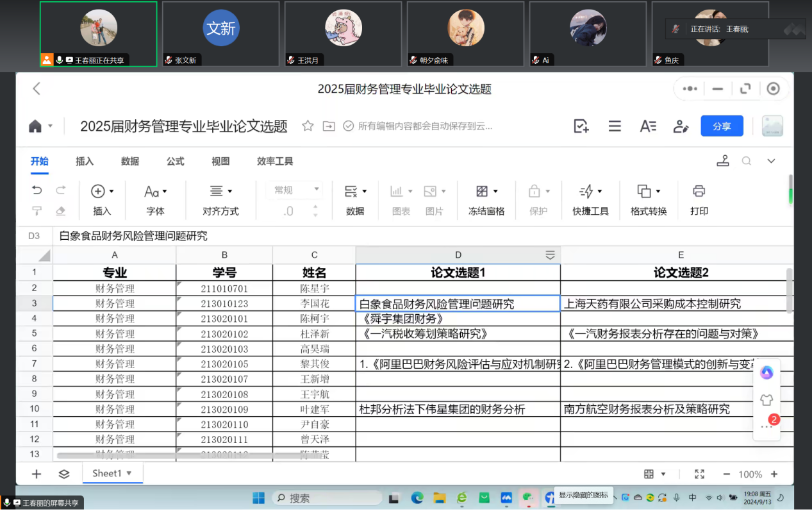Expand the Alignment options dropdown
812x511 pixels.
coord(230,191)
